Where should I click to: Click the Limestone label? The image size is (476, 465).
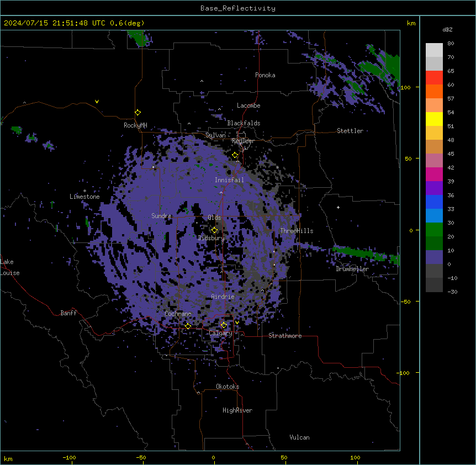click(x=84, y=197)
